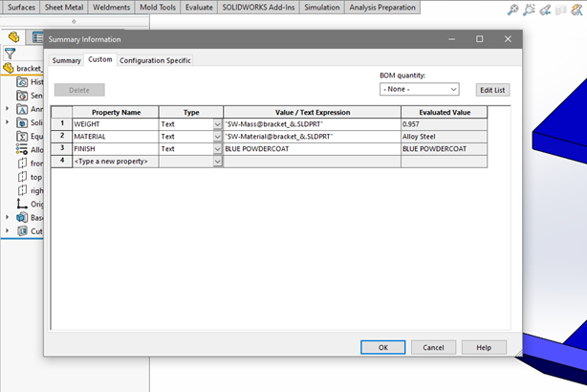
Task: Expand the Solid Bodies tree node
Action: tap(7, 122)
